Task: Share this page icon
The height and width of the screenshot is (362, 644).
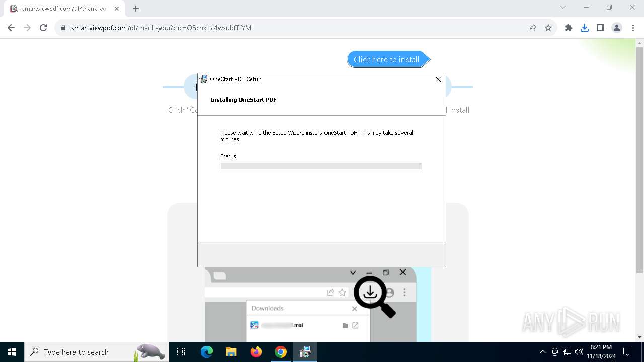Action: 532,28
